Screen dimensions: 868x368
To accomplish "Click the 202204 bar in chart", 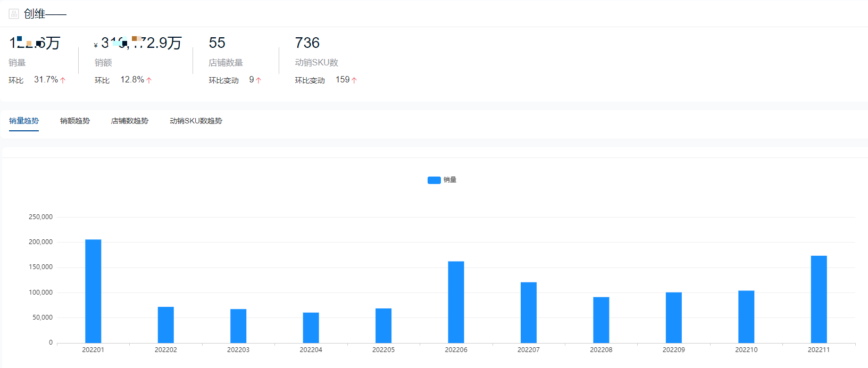I will click(311, 328).
